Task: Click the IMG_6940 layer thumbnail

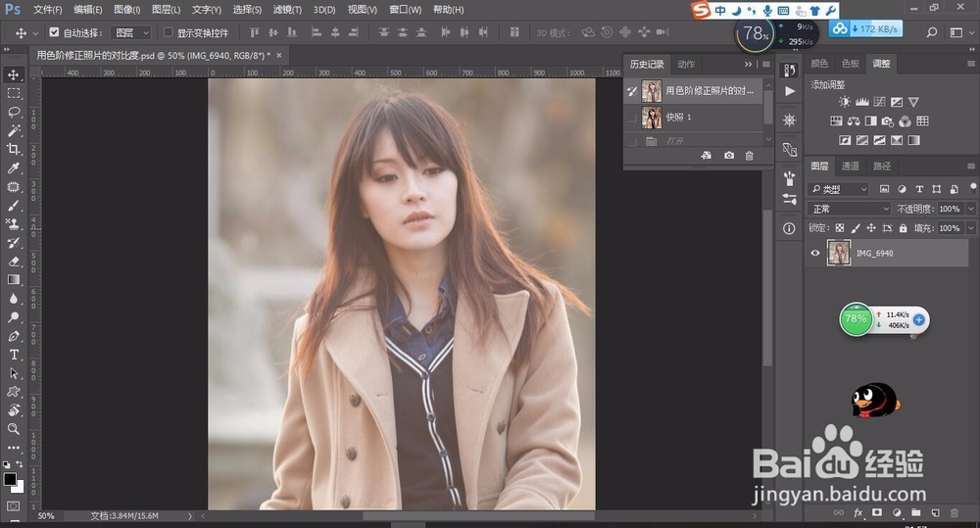Action: click(x=838, y=253)
